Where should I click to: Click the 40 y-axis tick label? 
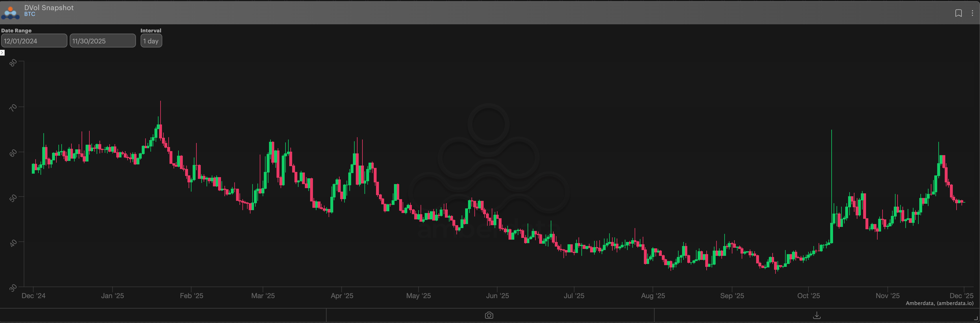13,243
